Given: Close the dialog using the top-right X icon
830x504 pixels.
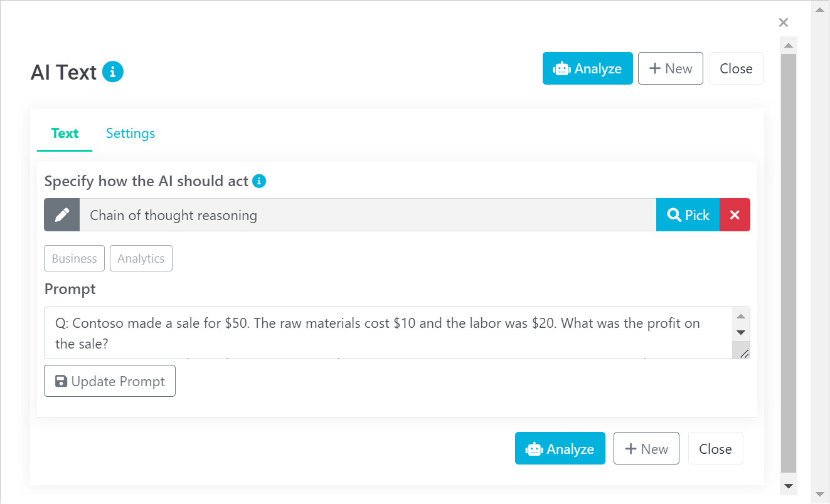Looking at the screenshot, I should (783, 23).
